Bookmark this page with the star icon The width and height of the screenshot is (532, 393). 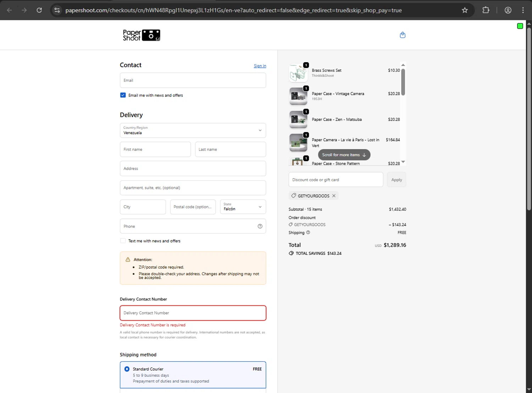pyautogui.click(x=465, y=10)
